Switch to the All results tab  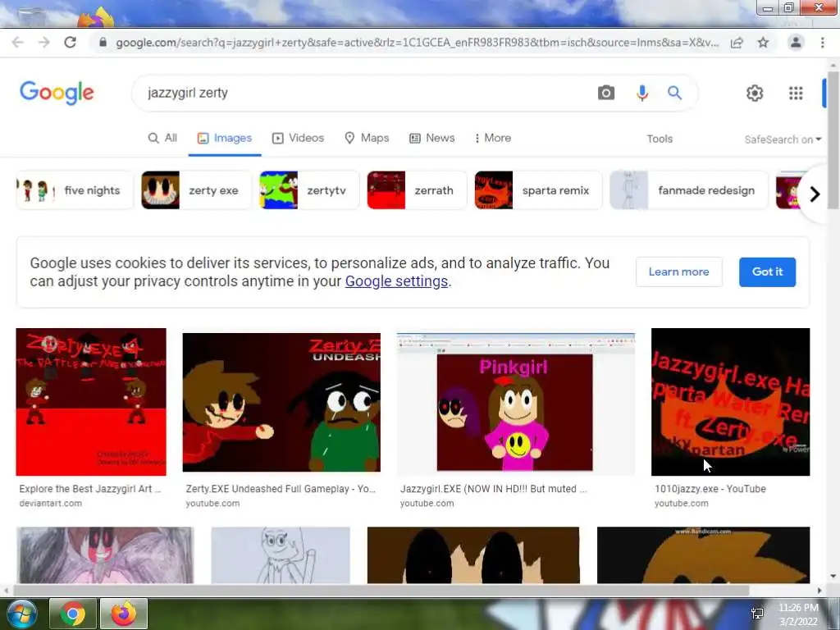point(162,138)
